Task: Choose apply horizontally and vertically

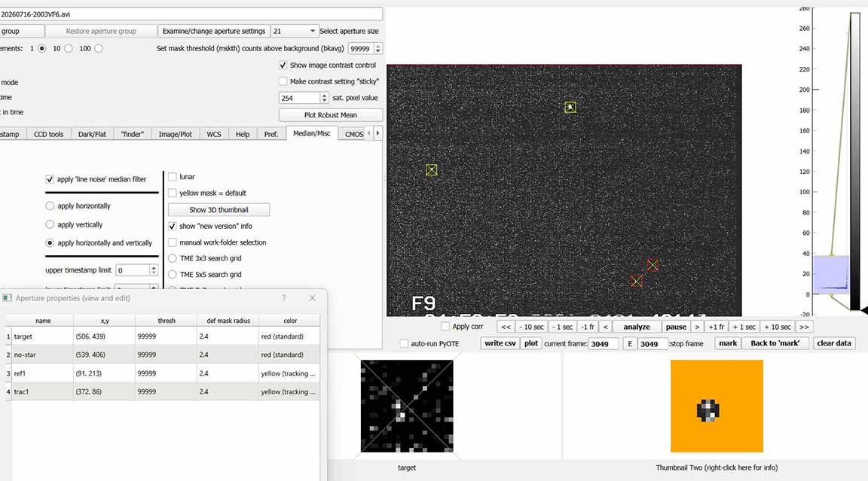Action: [x=50, y=242]
